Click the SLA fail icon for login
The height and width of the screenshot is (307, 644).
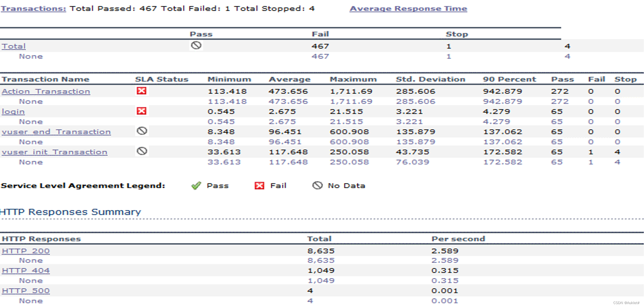141,111
